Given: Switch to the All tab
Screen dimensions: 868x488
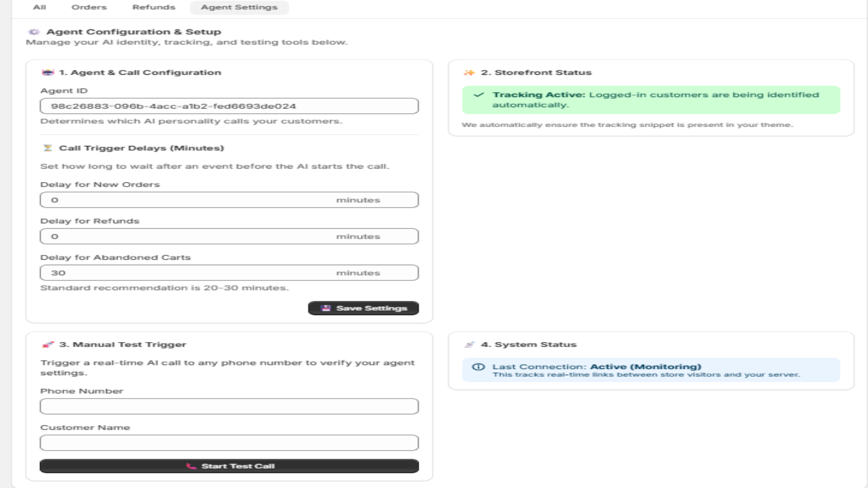Looking at the screenshot, I should [x=40, y=7].
